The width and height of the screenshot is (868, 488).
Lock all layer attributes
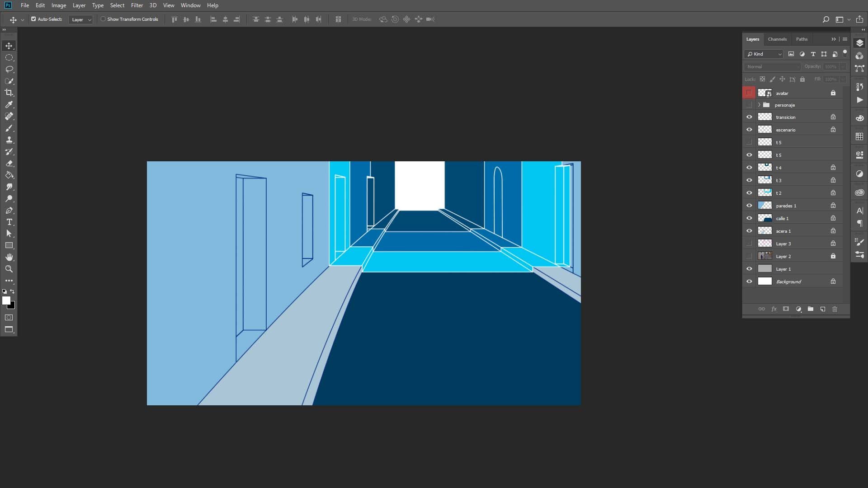(x=802, y=79)
